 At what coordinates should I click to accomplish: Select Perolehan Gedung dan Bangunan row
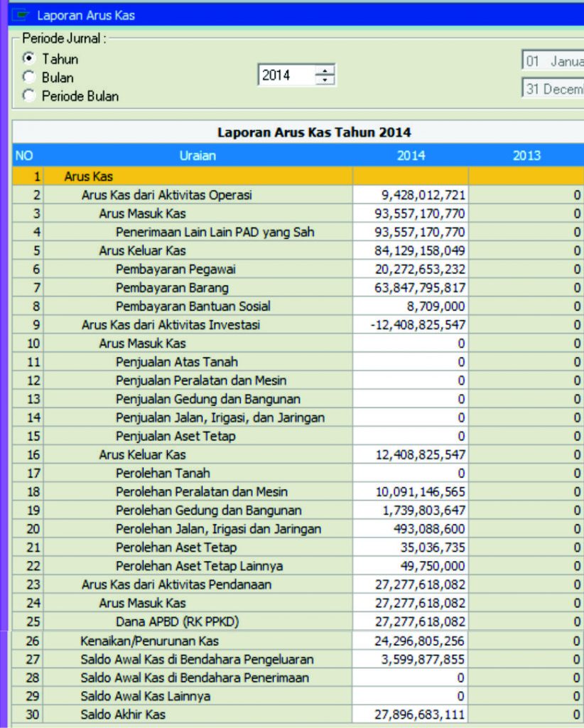[298, 510]
